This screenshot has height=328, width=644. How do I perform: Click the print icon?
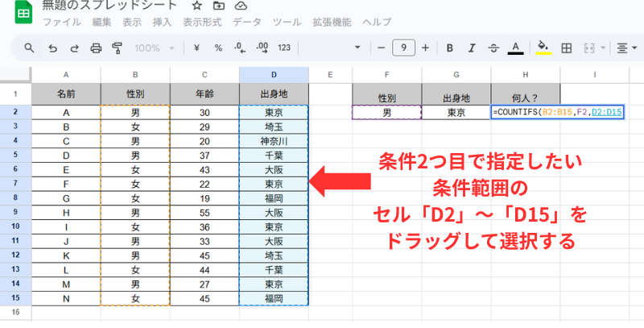coord(96,48)
